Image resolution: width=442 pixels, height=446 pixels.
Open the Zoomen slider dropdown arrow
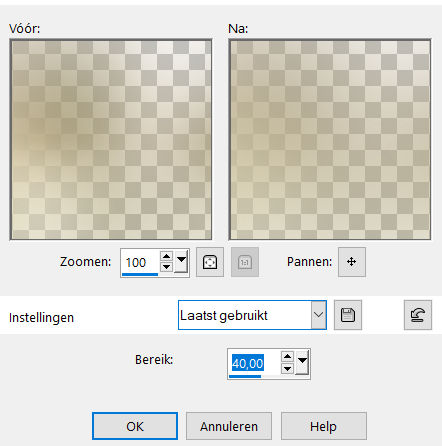[181, 261]
